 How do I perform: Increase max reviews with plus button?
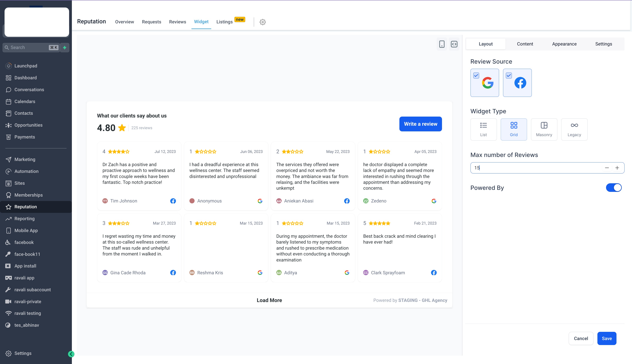tap(617, 168)
